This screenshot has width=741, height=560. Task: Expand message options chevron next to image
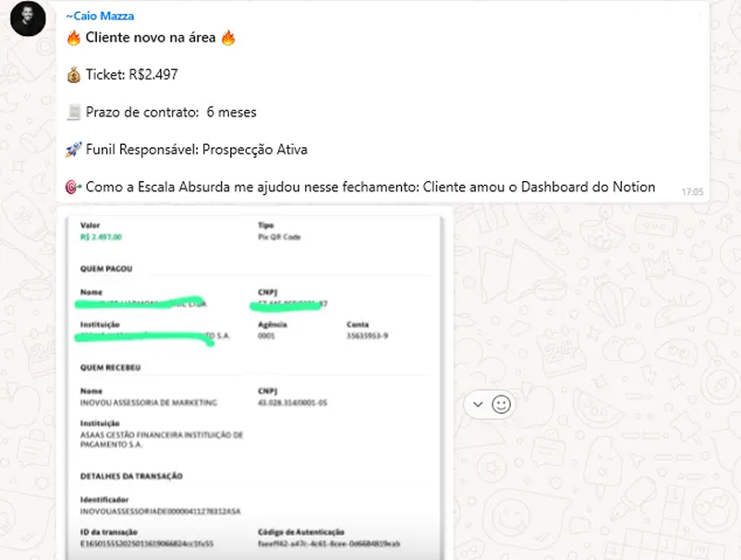coord(478,405)
